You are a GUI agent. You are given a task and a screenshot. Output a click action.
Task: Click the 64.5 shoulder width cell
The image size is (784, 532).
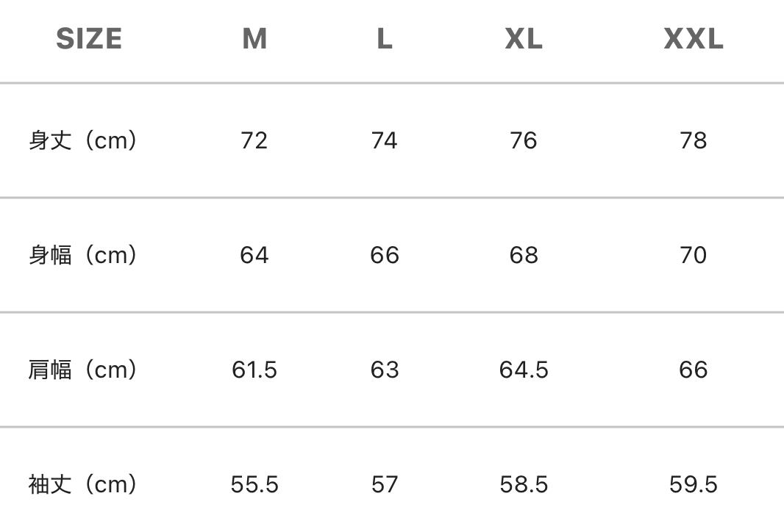(524, 370)
